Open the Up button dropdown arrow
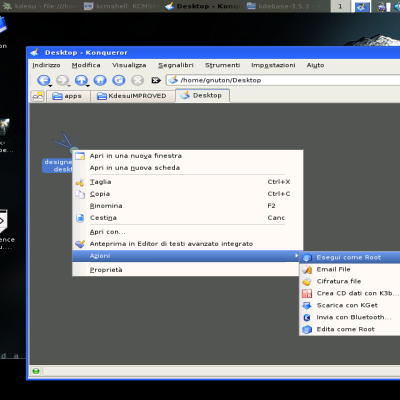The image size is (400, 400). pyautogui.click(x=88, y=86)
